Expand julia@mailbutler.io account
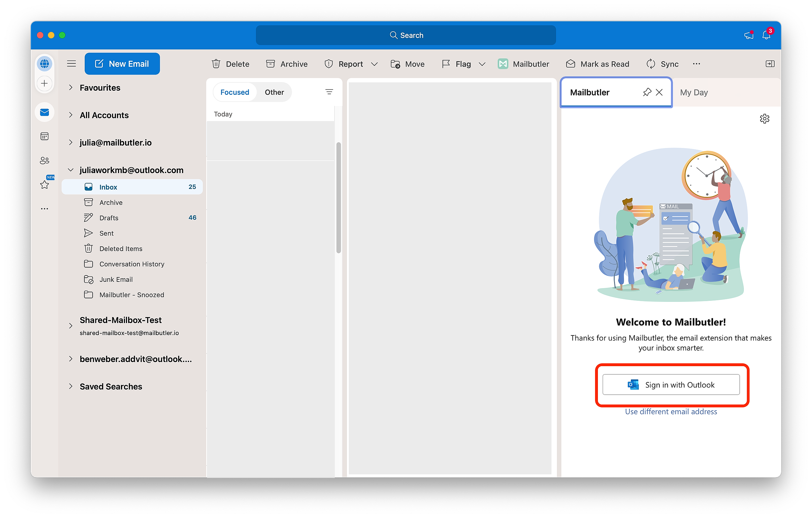The height and width of the screenshot is (518, 812). click(70, 142)
